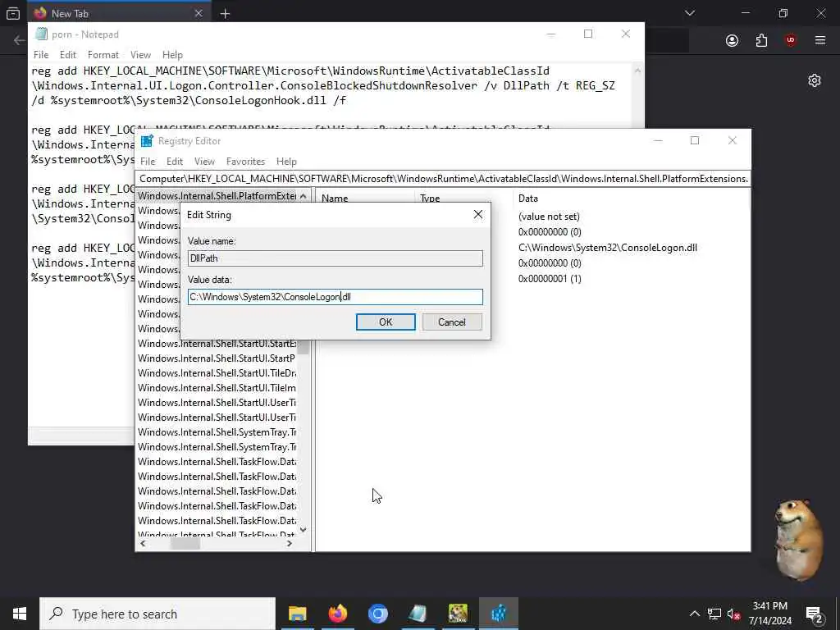Click the Notepad title bar icon
Image resolution: width=840 pixels, height=630 pixels.
pyautogui.click(x=41, y=34)
